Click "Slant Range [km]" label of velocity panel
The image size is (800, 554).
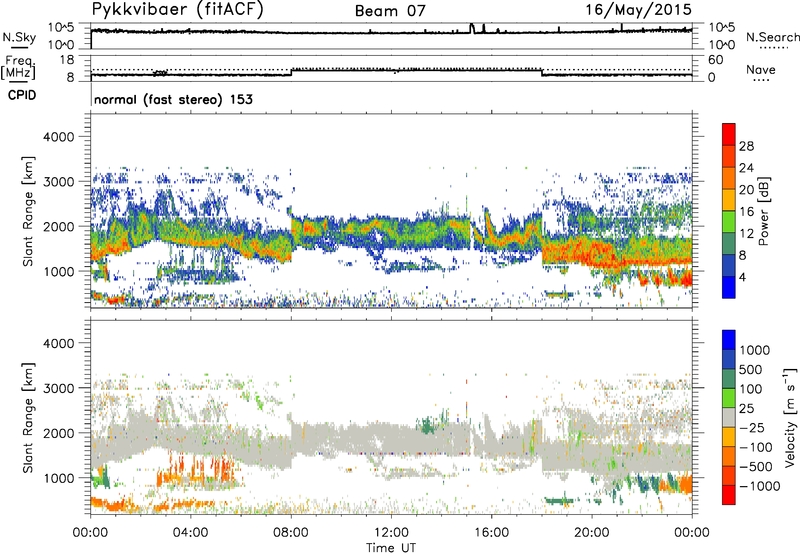click(x=29, y=418)
